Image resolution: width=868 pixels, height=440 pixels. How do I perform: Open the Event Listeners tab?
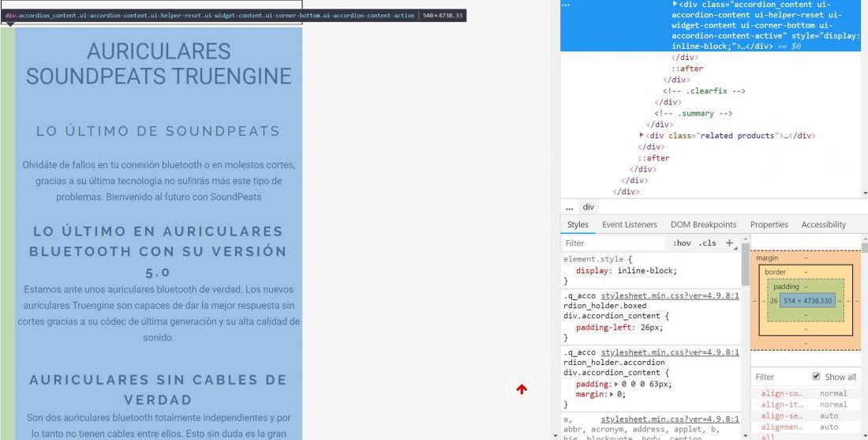point(630,224)
